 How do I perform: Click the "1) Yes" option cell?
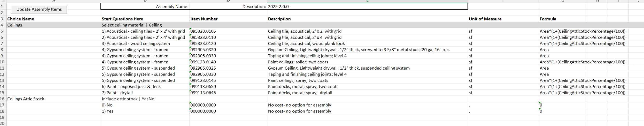click(x=107, y=111)
